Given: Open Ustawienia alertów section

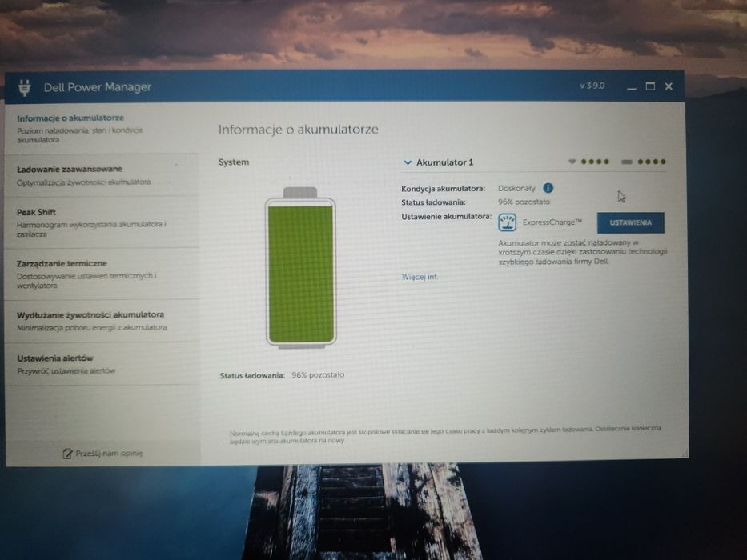Looking at the screenshot, I should coord(102,364).
